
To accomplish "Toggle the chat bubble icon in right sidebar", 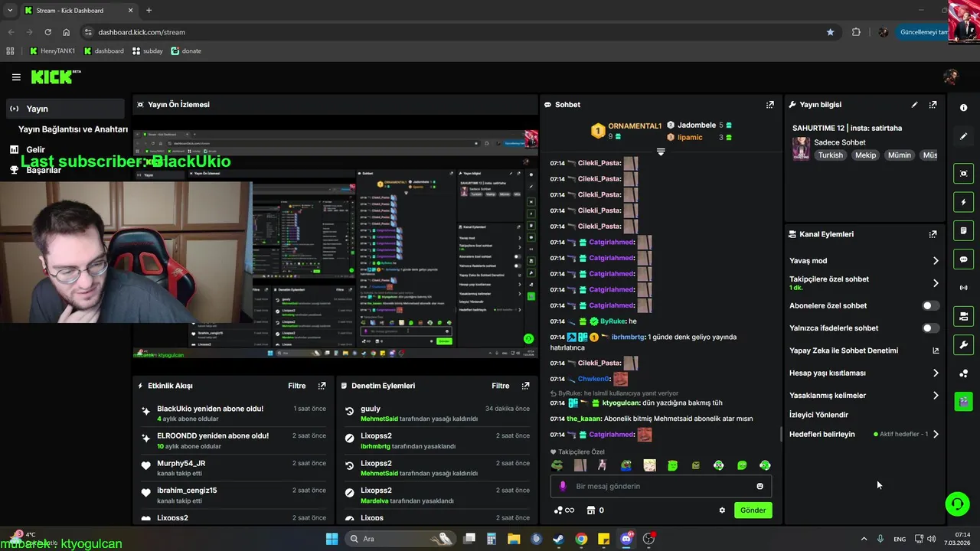I will point(963,259).
